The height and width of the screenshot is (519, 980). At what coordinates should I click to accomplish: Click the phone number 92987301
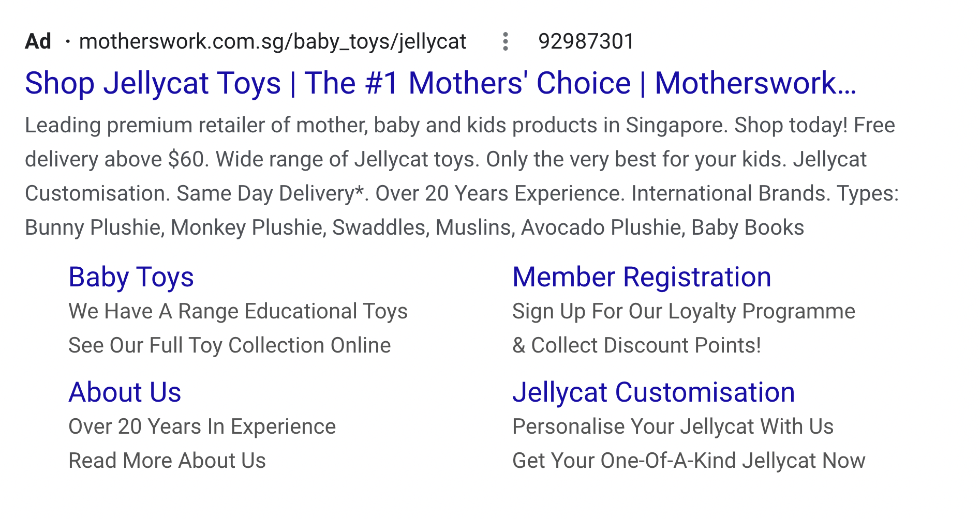[586, 42]
